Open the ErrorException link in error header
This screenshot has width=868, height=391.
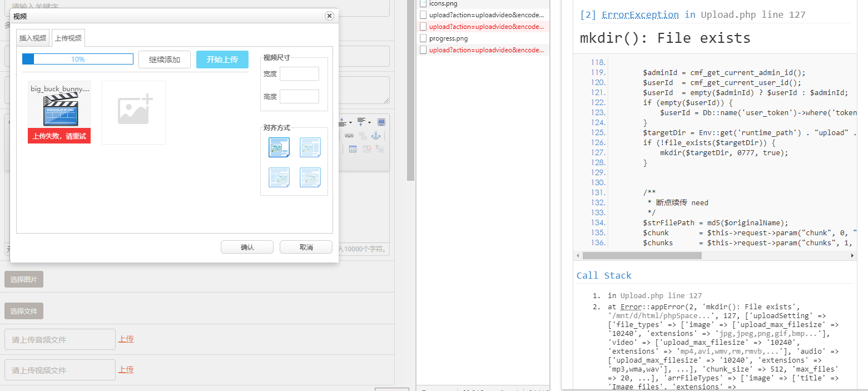point(640,15)
